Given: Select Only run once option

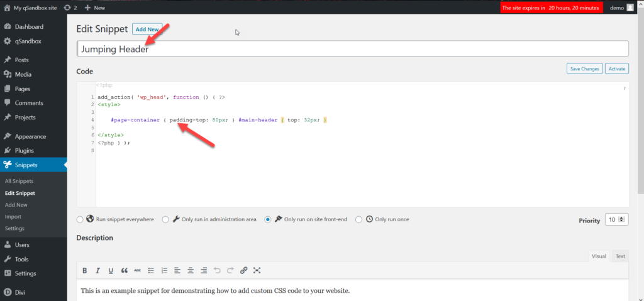Looking at the screenshot, I should click(358, 220).
